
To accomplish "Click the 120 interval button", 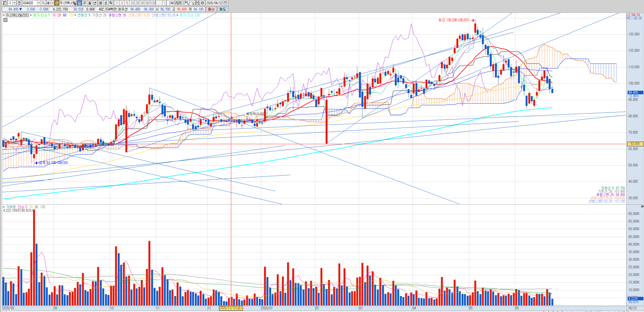I will pos(153,3).
